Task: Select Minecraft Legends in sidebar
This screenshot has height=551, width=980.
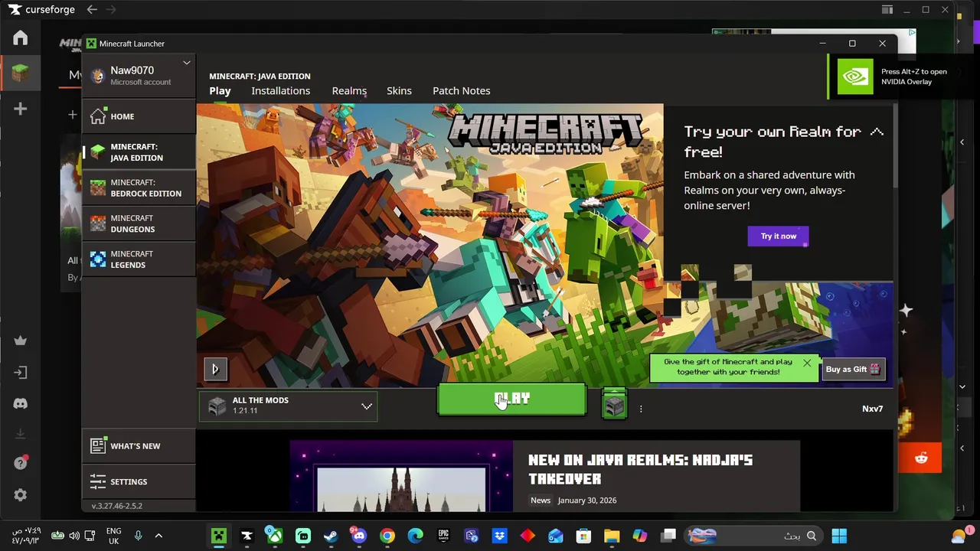Action: click(139, 259)
